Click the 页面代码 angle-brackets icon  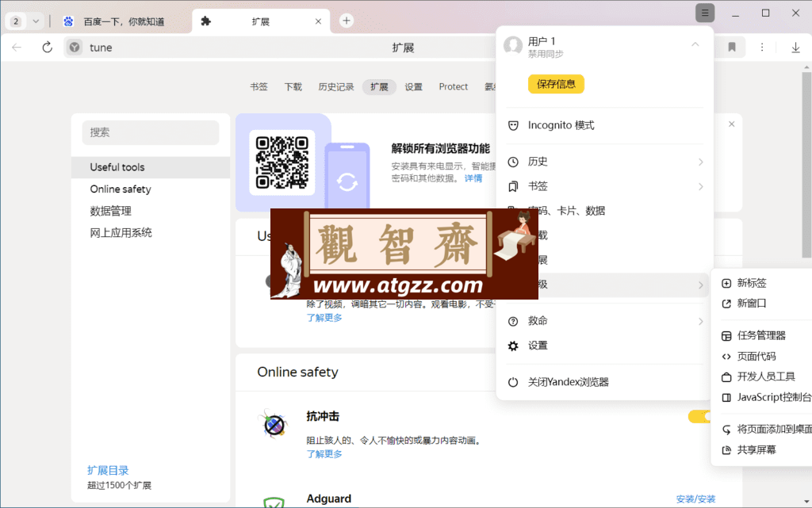pyautogui.click(x=726, y=357)
